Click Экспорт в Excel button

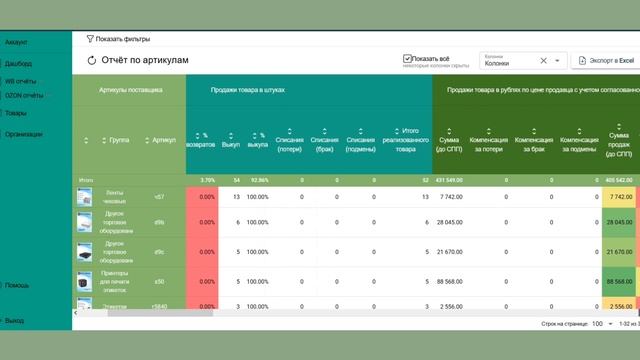click(x=606, y=60)
